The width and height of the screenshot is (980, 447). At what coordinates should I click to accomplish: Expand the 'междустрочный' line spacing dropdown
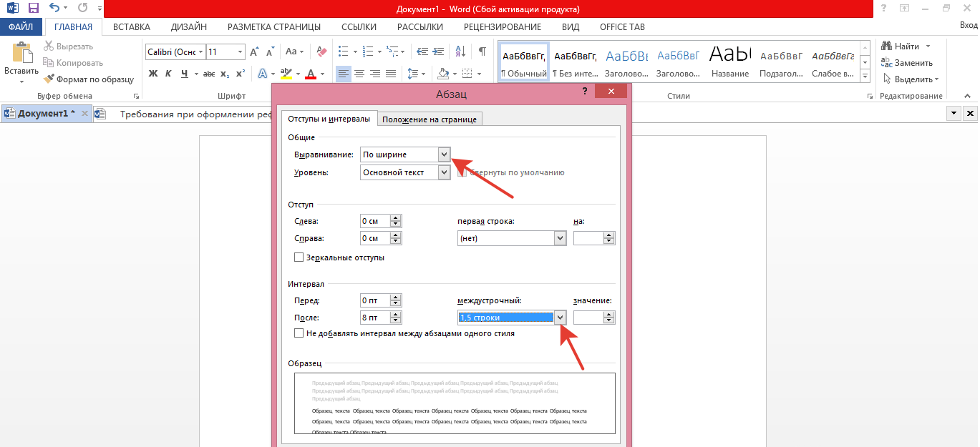tap(560, 318)
